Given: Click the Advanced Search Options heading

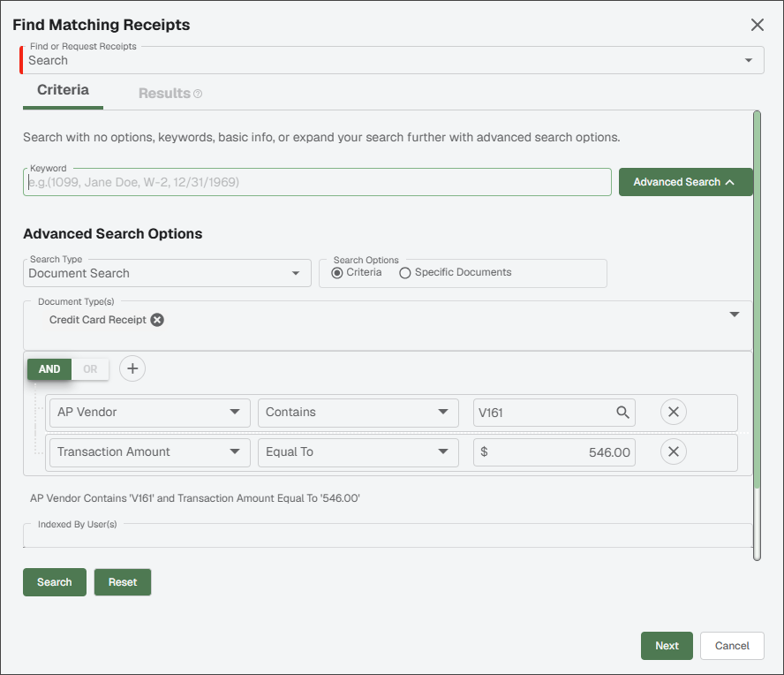Looking at the screenshot, I should click(x=112, y=233).
